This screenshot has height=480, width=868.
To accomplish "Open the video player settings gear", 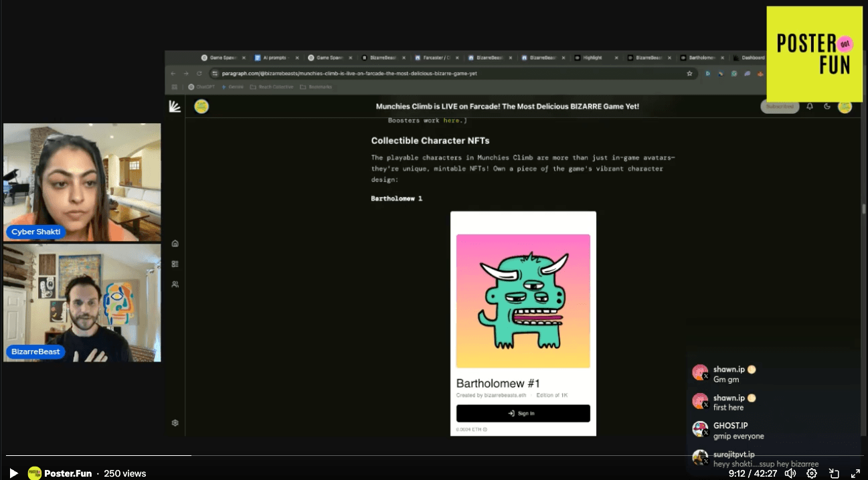I will [812, 473].
